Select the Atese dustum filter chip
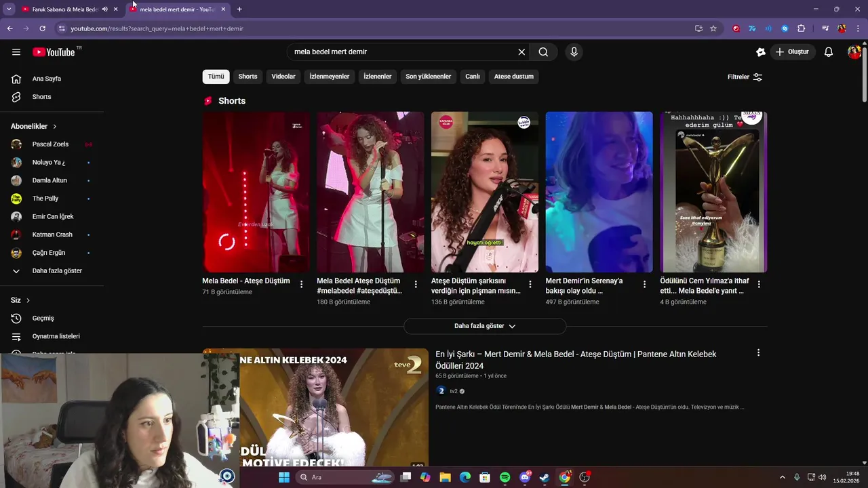 pyautogui.click(x=513, y=77)
